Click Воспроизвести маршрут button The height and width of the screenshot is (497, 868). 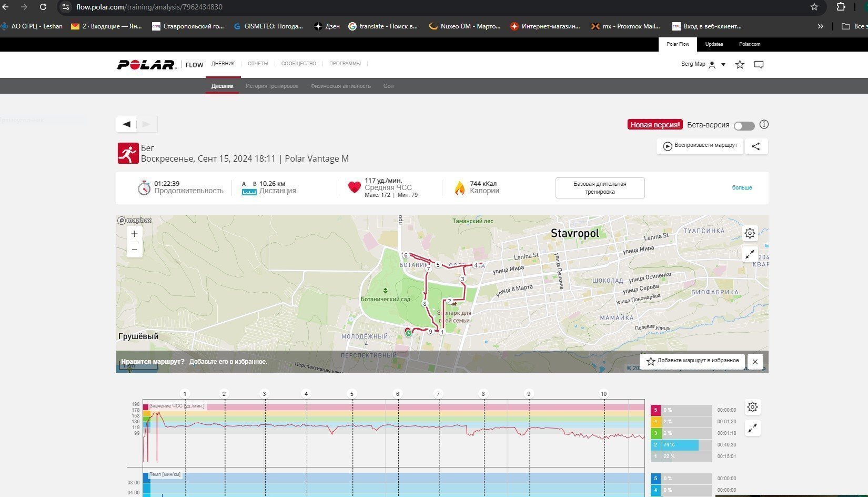[700, 146]
